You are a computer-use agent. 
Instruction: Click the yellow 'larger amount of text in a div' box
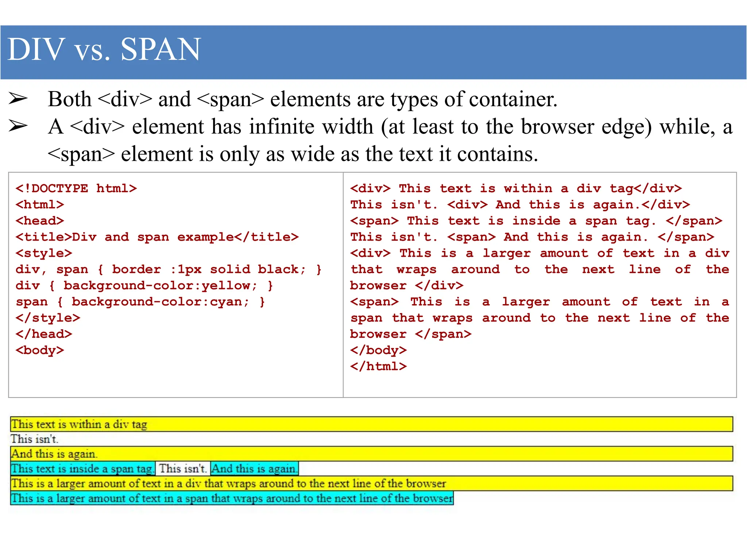(372, 483)
